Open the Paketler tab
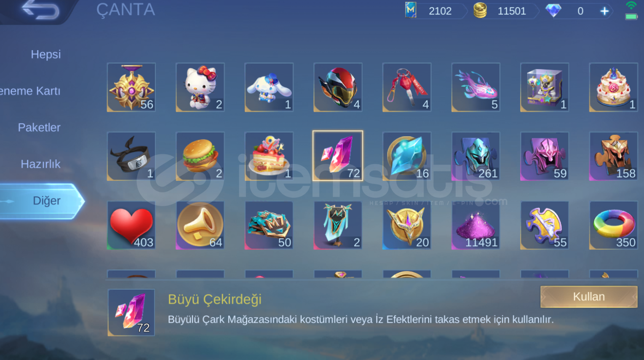 click(39, 127)
